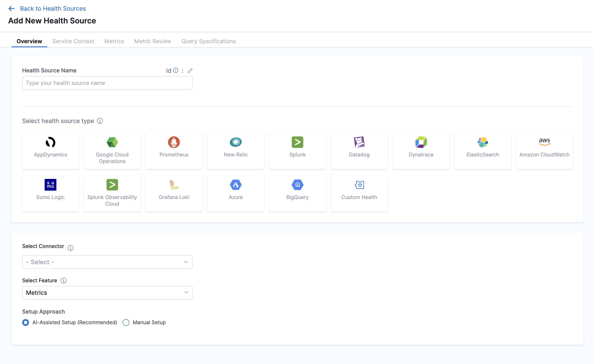Viewport: 593px width, 364px height.
Task: Click the Custom Health label text
Action: pos(359,197)
